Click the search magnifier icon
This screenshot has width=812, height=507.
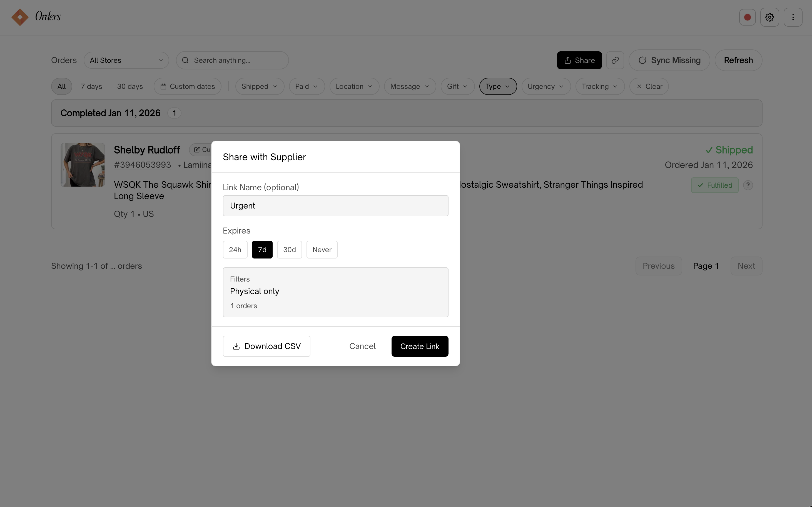pyautogui.click(x=185, y=60)
